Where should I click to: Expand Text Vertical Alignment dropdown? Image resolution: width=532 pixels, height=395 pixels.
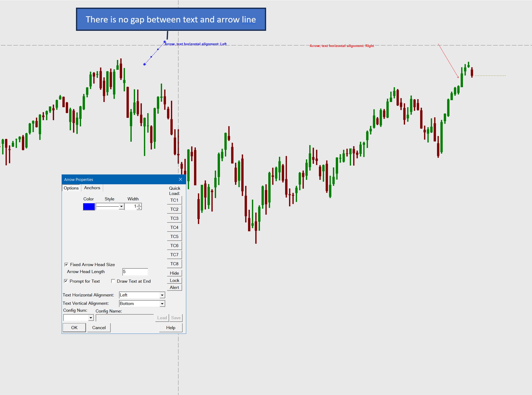tap(162, 304)
